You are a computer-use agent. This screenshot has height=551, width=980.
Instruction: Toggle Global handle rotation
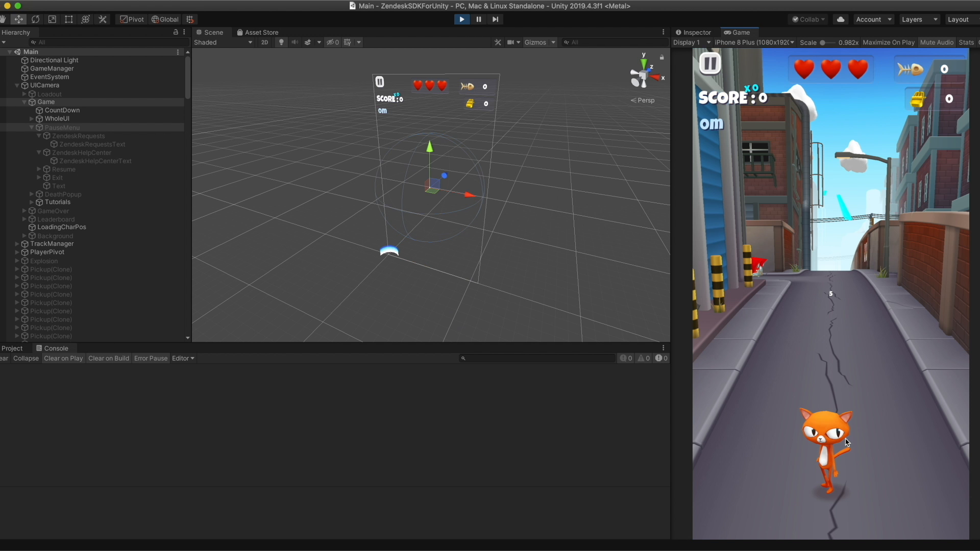[x=165, y=19]
